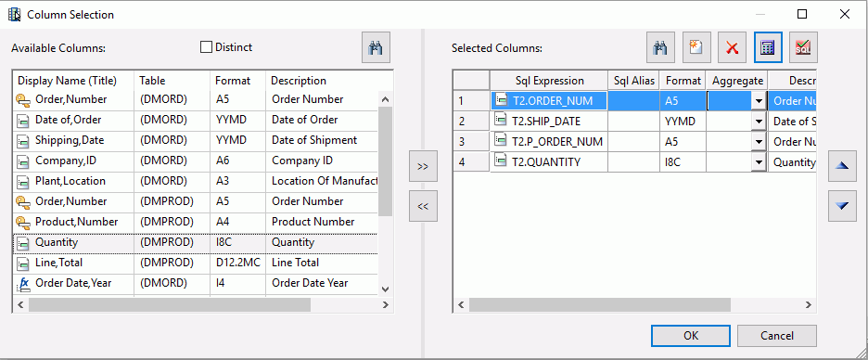This screenshot has height=360, width=868.
Task: Click the Column Selection title bar icon
Action: click(15, 15)
